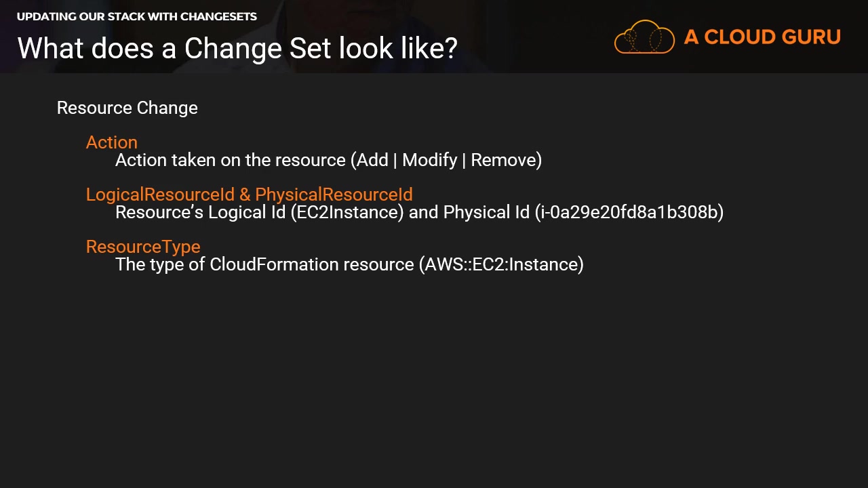Click the "Updating our stack with ChangeSets" header
This screenshot has height=488, width=868.
(136, 16)
